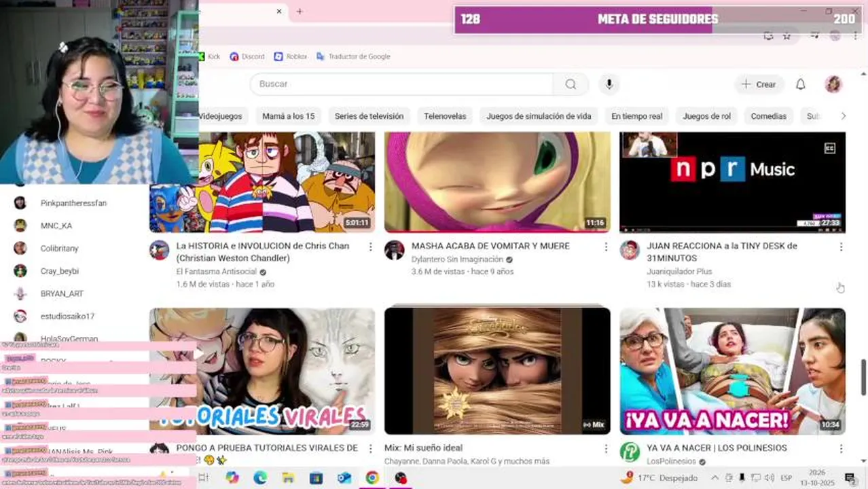868x489 pixels.
Task: Play the YA VA A NACER thumbnail
Action: coord(733,372)
